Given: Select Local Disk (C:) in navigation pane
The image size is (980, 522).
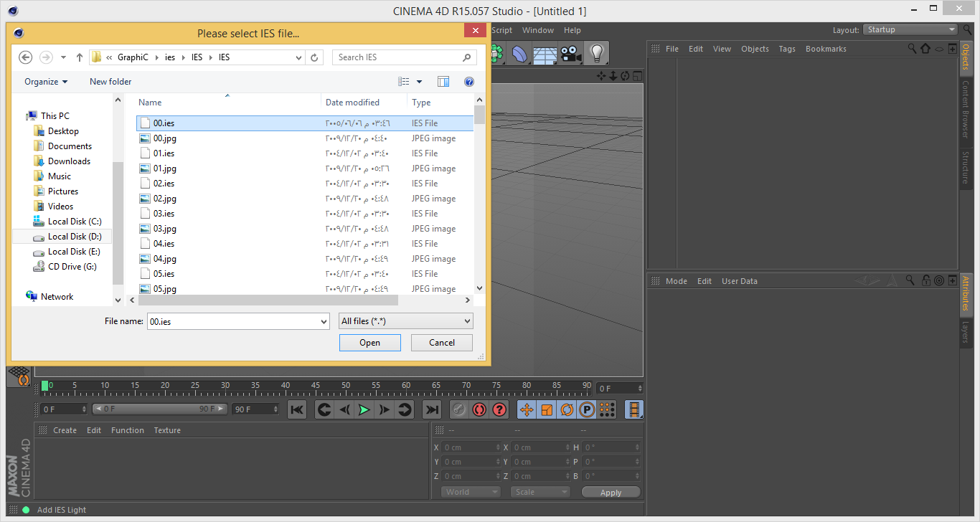Looking at the screenshot, I should (68, 222).
